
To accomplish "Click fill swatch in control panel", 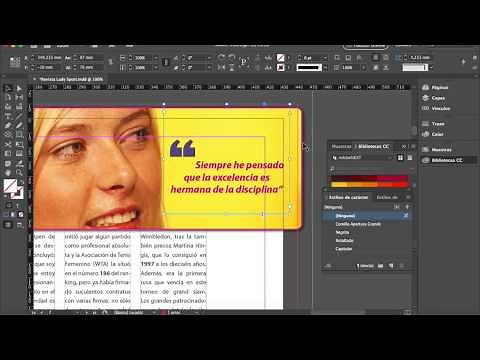I will [x=281, y=58].
